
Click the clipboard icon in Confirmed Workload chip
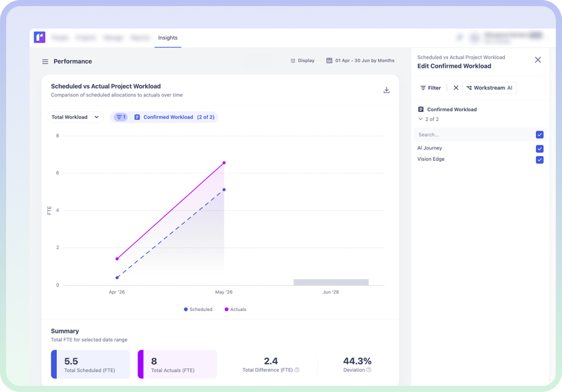(137, 117)
